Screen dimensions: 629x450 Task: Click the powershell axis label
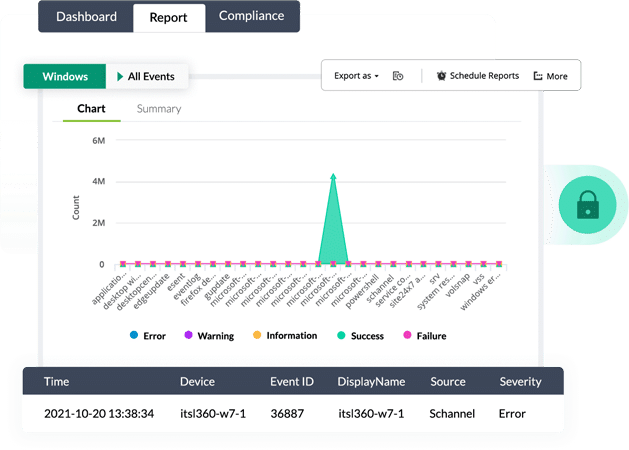tap(362, 292)
